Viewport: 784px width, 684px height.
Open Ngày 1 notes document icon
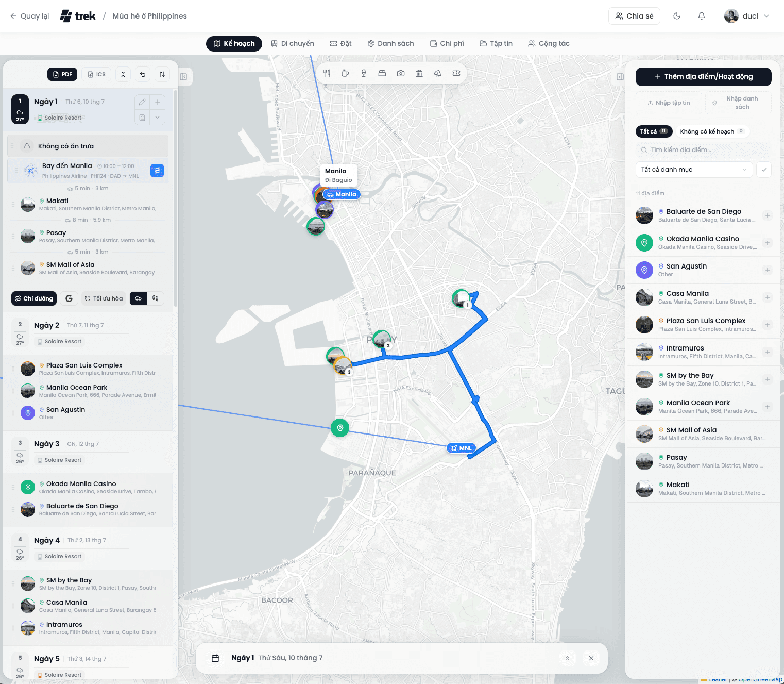(x=142, y=118)
